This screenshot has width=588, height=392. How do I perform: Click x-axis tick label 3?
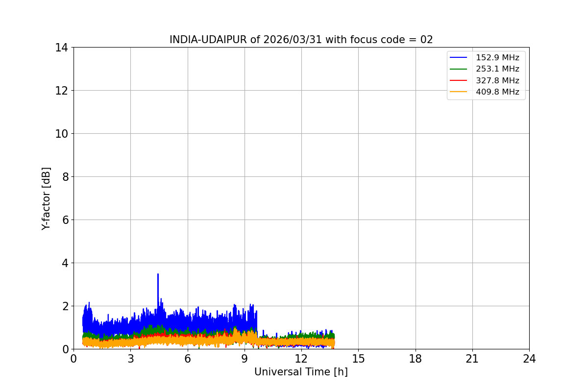pyautogui.click(x=130, y=359)
